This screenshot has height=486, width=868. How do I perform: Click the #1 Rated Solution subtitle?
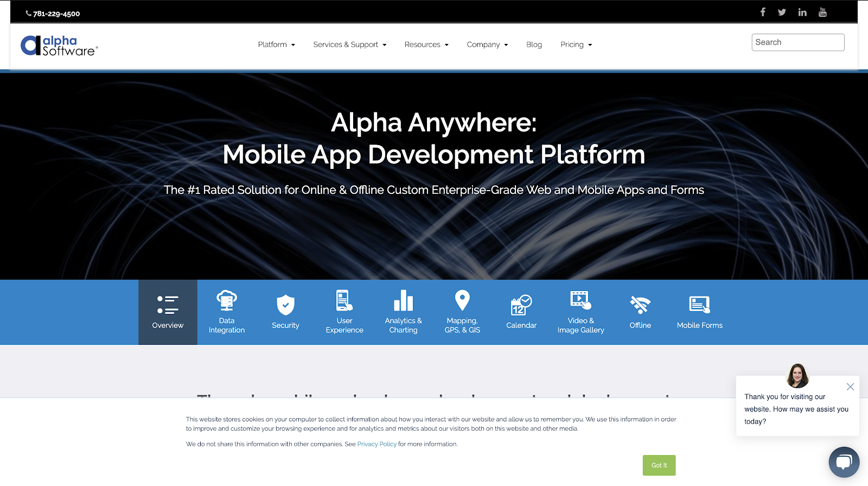pos(434,190)
